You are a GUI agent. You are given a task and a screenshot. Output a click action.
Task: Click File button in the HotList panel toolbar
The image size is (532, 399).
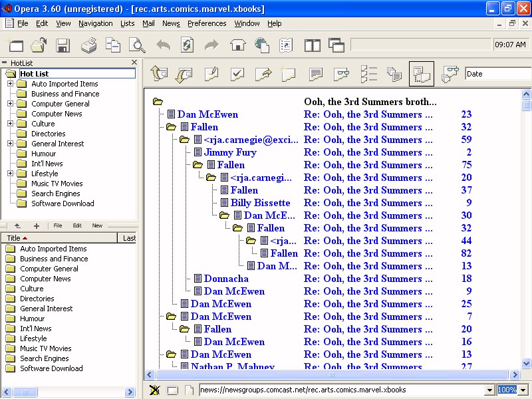tap(58, 225)
